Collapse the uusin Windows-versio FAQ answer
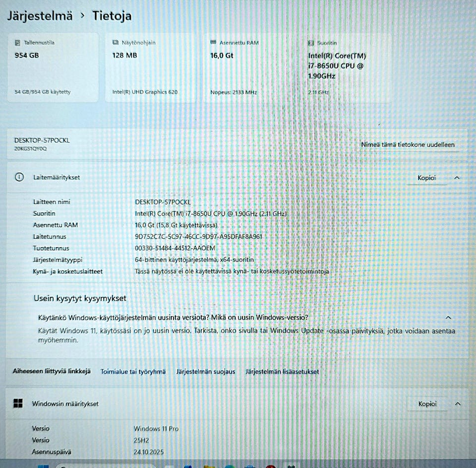 pyautogui.click(x=448, y=318)
